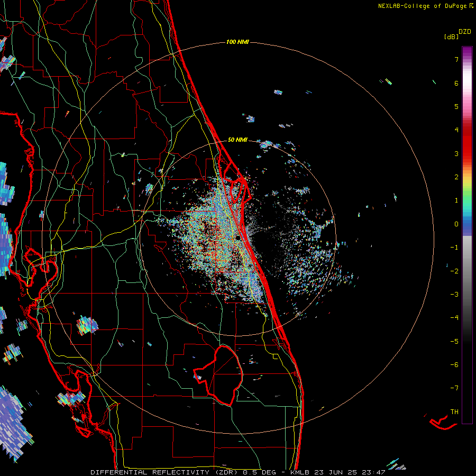Select the 50 NMI range ring label
This screenshot has height=476, width=476.
[237, 140]
